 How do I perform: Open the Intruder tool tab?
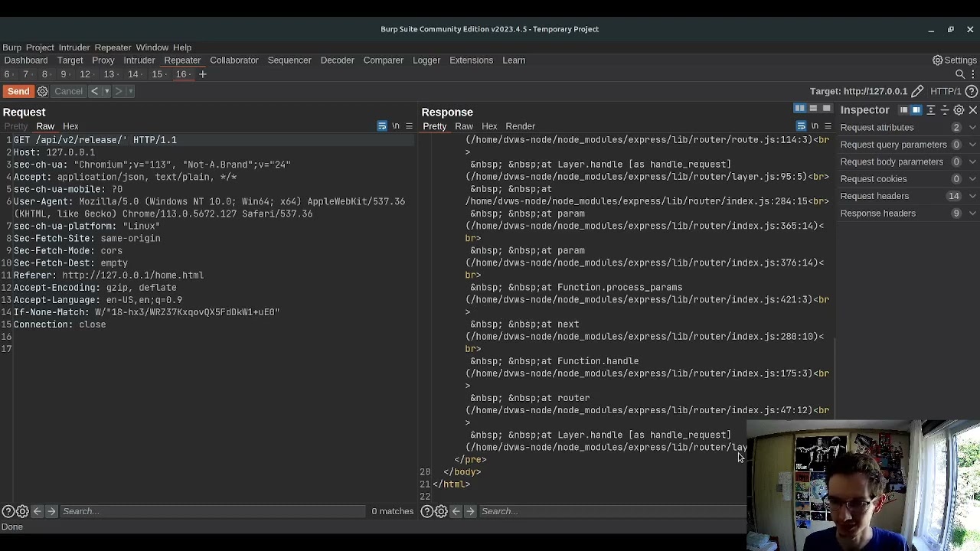(139, 60)
